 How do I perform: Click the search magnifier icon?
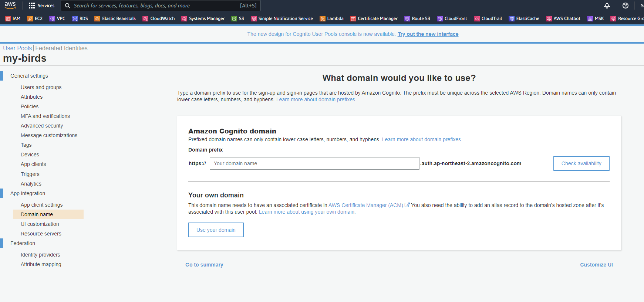68,6
